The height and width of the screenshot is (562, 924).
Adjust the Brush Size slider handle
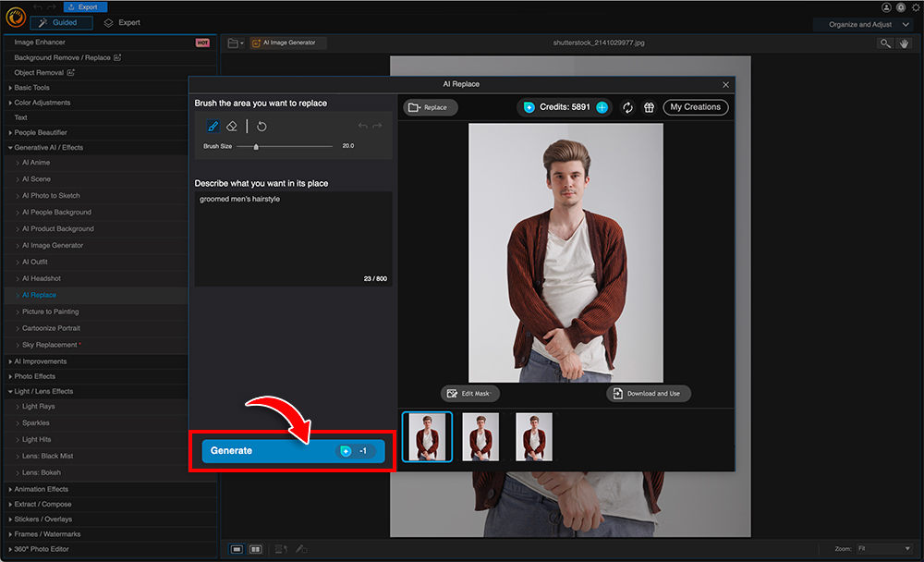tap(256, 146)
